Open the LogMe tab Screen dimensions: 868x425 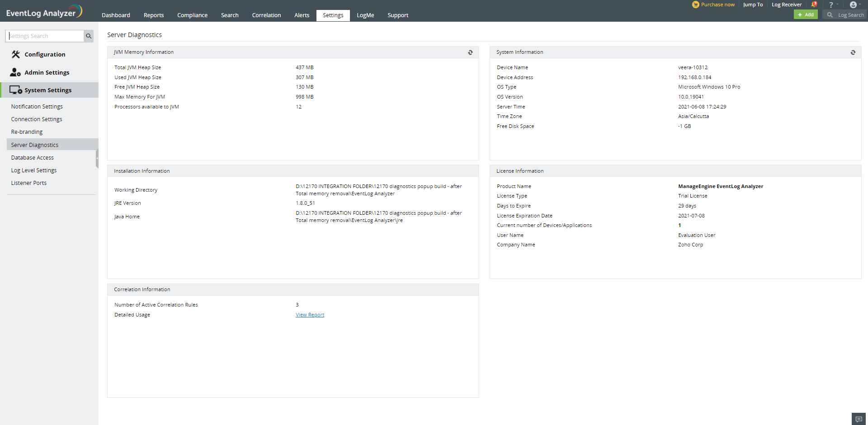tap(365, 15)
